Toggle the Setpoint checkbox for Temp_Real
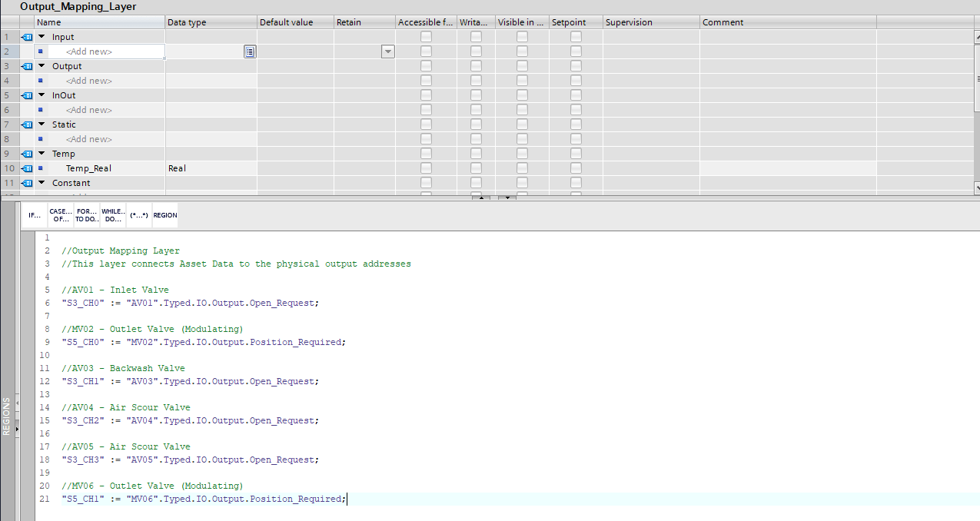This screenshot has width=980, height=521. [576, 168]
